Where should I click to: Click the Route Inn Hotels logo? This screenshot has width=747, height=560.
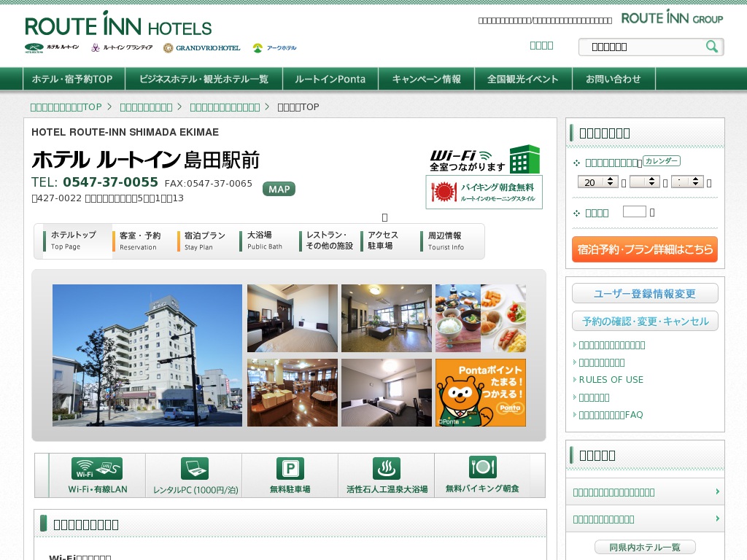coord(118,24)
